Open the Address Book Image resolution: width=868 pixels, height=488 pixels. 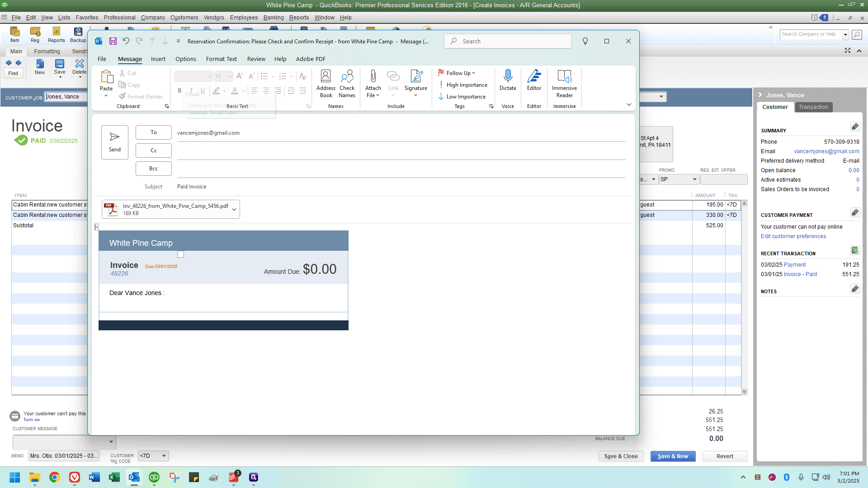(326, 84)
